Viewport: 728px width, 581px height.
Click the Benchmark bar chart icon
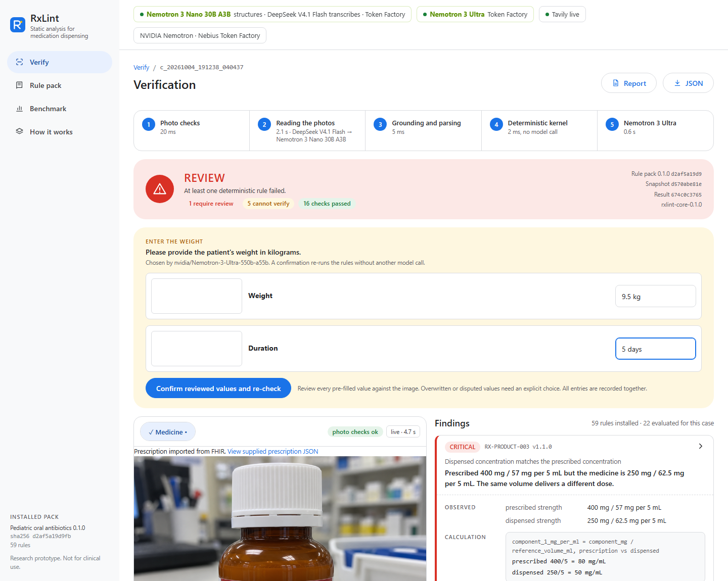pos(20,109)
